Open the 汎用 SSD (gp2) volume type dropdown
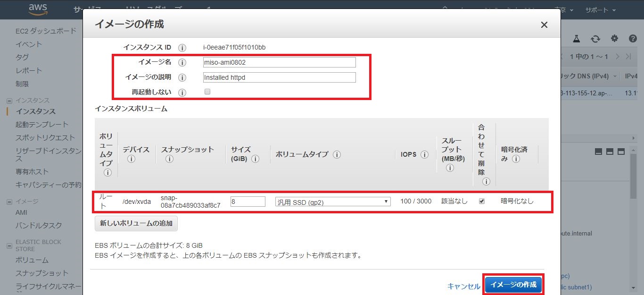644x295 pixels. [x=333, y=202]
